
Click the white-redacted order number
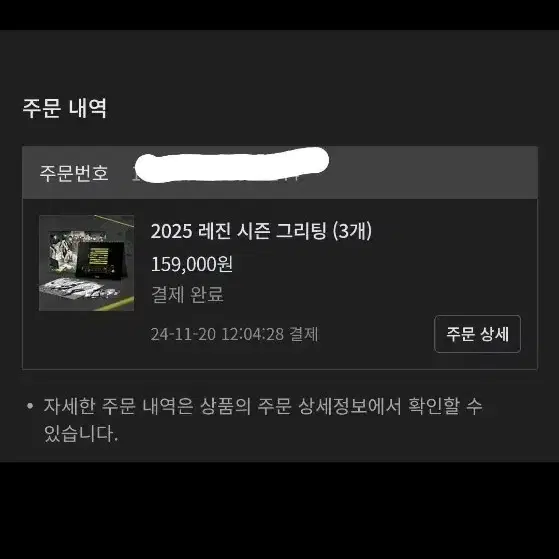232,165
